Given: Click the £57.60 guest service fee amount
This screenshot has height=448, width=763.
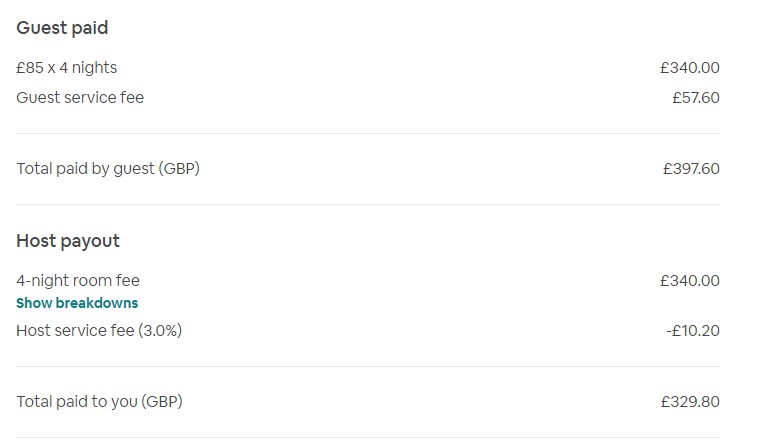Looking at the screenshot, I should [695, 97].
